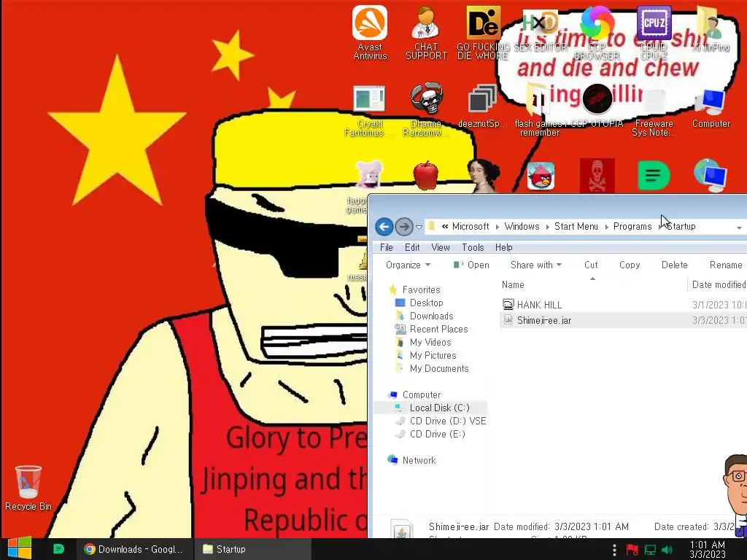Select the red skull and crossbones icon
This screenshot has width=747, height=560.
pos(597,176)
